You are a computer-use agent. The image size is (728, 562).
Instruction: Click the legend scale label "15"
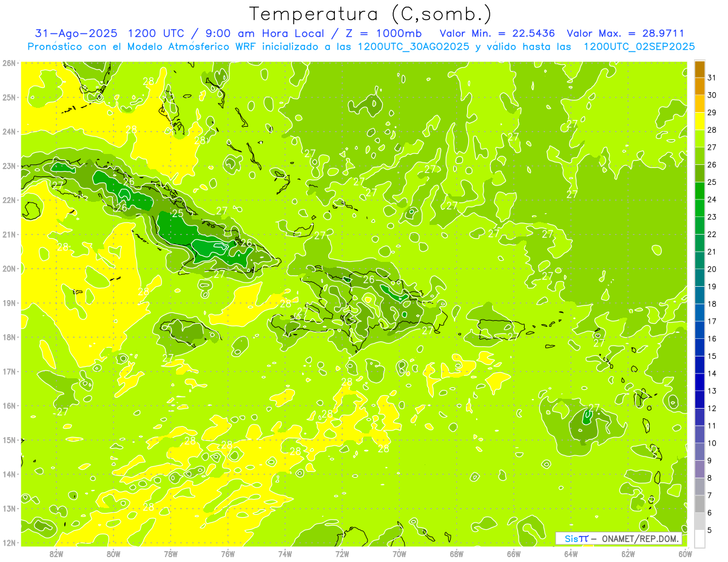pos(712,356)
